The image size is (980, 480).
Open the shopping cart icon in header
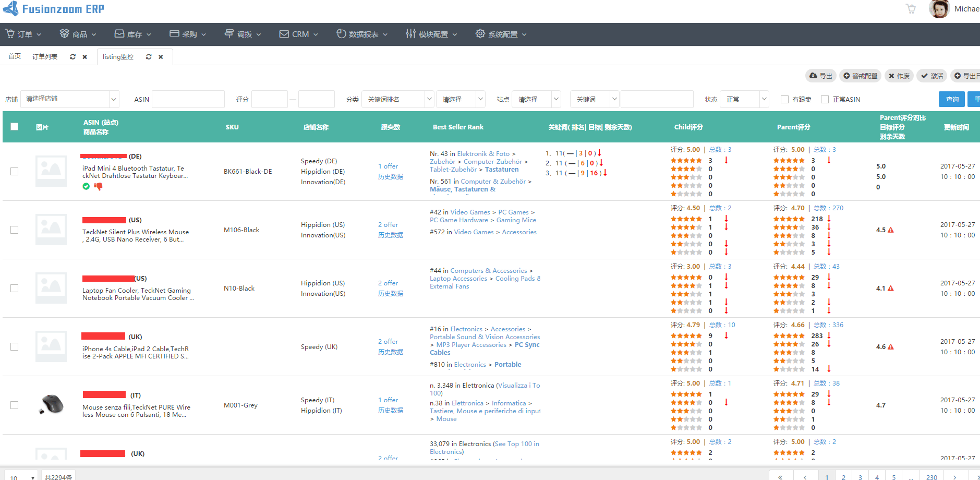point(911,9)
